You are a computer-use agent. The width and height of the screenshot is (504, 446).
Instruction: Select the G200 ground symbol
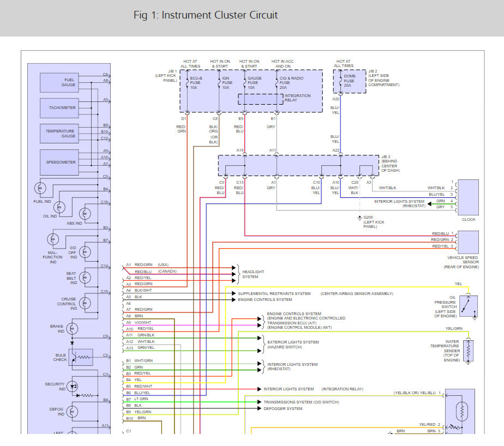(359, 218)
